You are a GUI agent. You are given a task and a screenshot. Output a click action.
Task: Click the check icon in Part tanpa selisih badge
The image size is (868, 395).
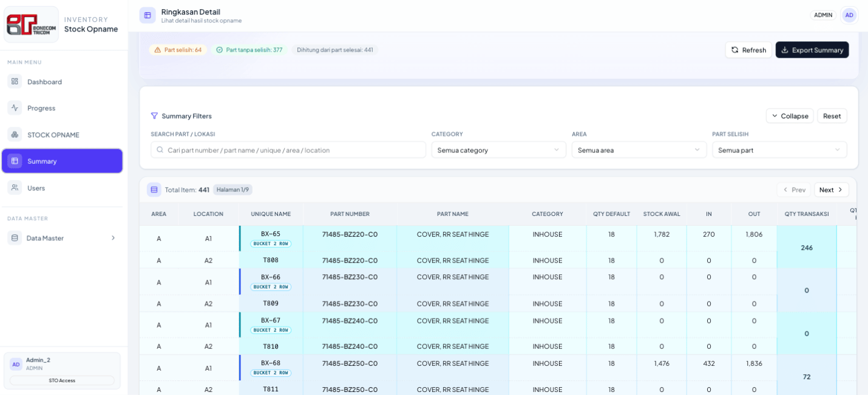pyautogui.click(x=220, y=50)
